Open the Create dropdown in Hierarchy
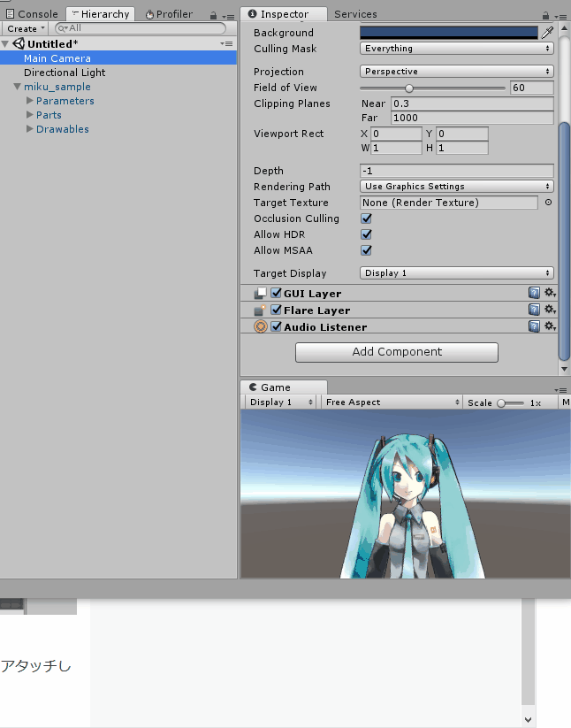The image size is (571, 728). [25, 28]
